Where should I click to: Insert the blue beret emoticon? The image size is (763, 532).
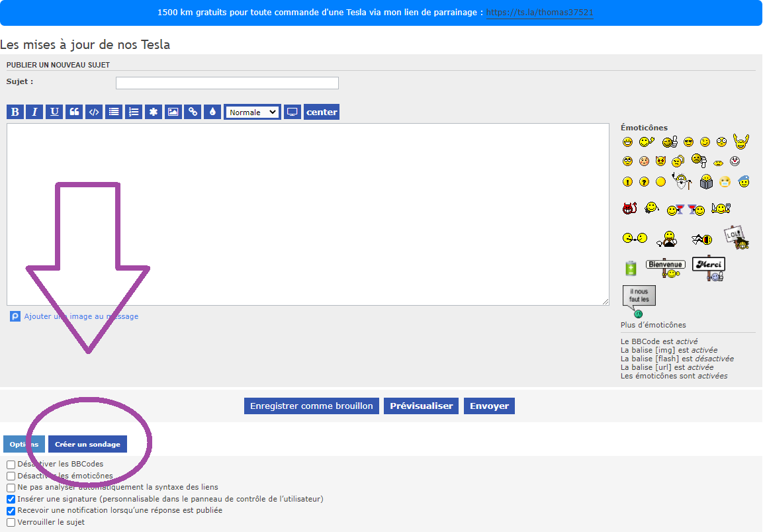tap(744, 181)
